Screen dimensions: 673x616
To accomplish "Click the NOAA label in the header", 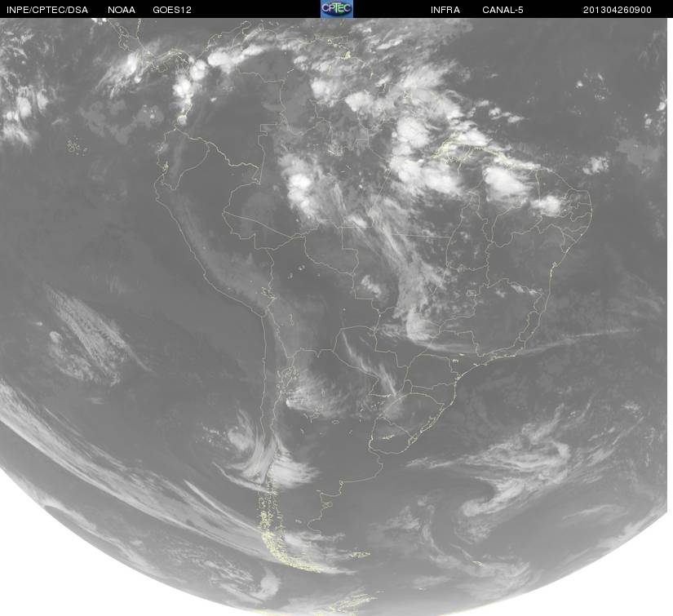I will click(x=122, y=10).
